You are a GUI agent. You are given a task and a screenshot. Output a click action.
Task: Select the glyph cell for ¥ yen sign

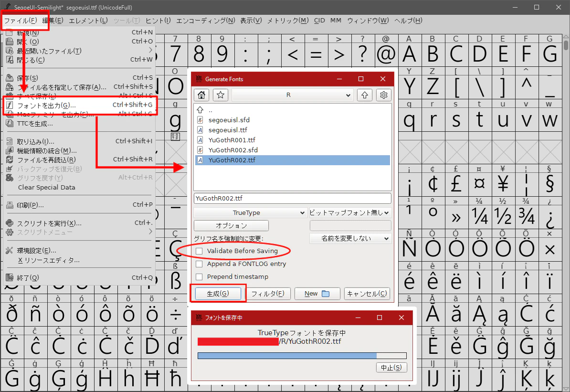[x=503, y=184]
